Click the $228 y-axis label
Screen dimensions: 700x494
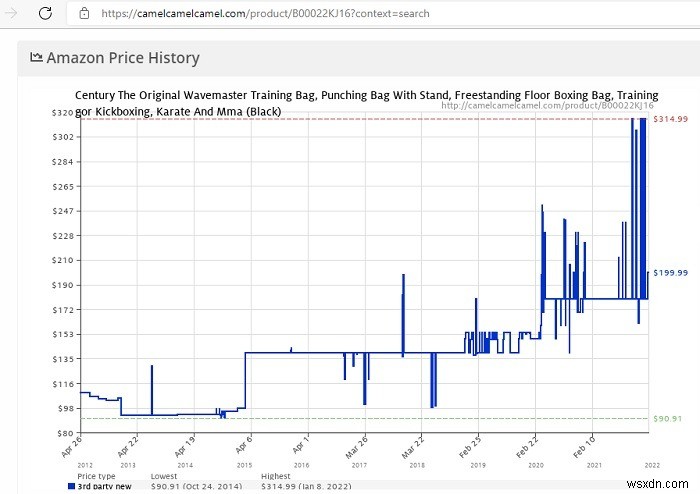click(x=62, y=236)
